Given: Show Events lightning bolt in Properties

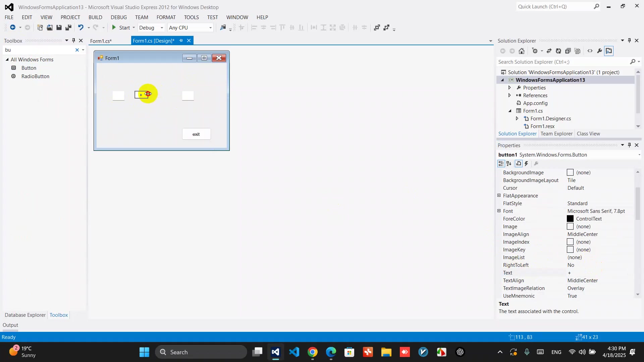Looking at the screenshot, I should pos(527,164).
